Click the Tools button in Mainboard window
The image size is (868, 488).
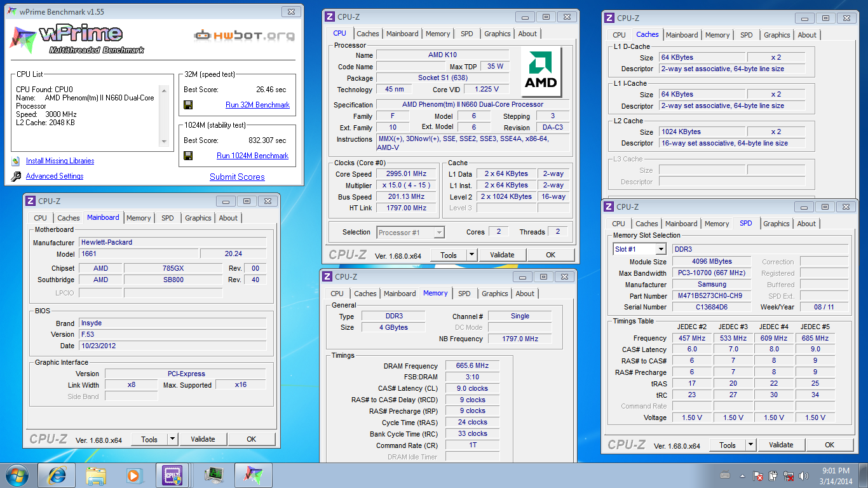click(x=149, y=439)
